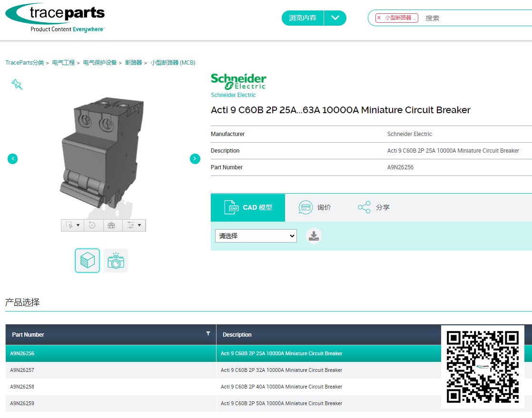
Task: Show the next product image with right arrow
Action: click(195, 159)
